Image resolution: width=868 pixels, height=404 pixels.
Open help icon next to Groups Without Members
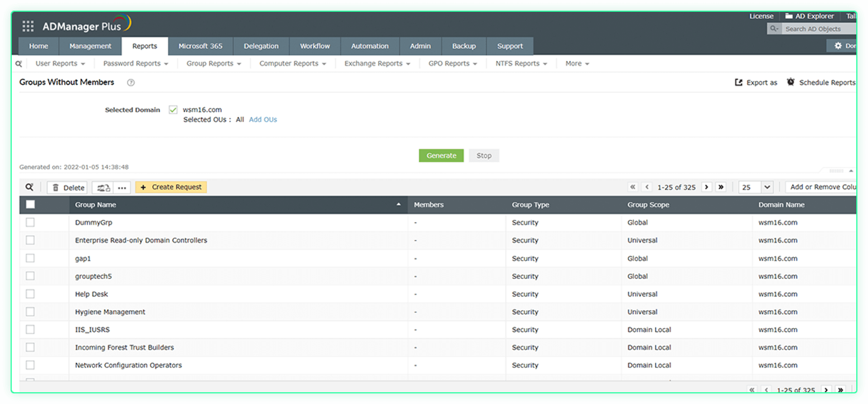pyautogui.click(x=131, y=83)
